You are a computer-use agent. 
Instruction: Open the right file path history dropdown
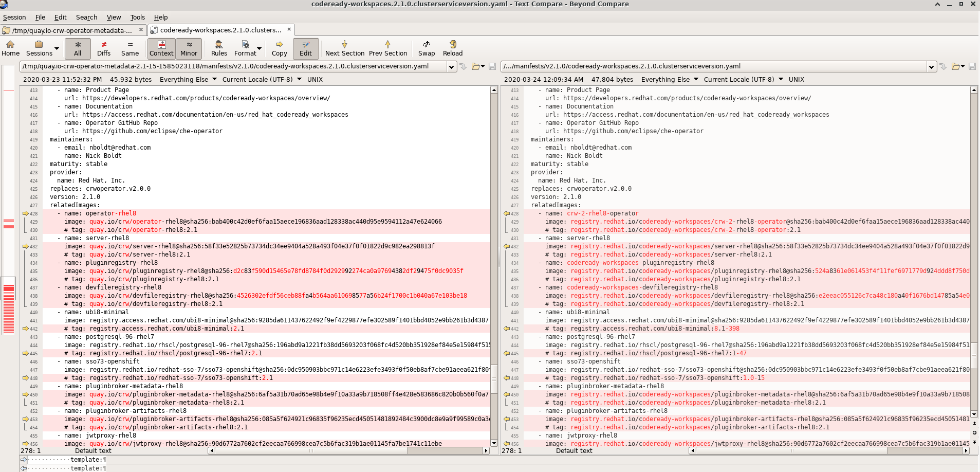point(931,66)
